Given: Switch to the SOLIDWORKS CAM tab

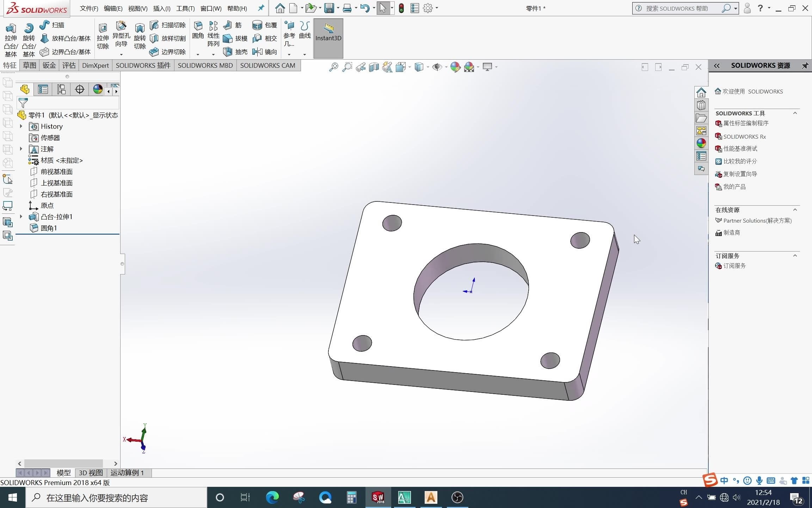Looking at the screenshot, I should tap(268, 65).
